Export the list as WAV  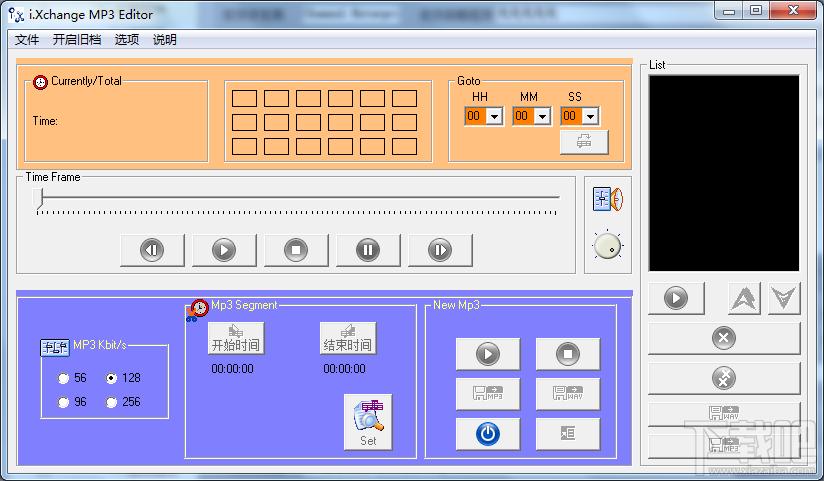[x=724, y=413]
